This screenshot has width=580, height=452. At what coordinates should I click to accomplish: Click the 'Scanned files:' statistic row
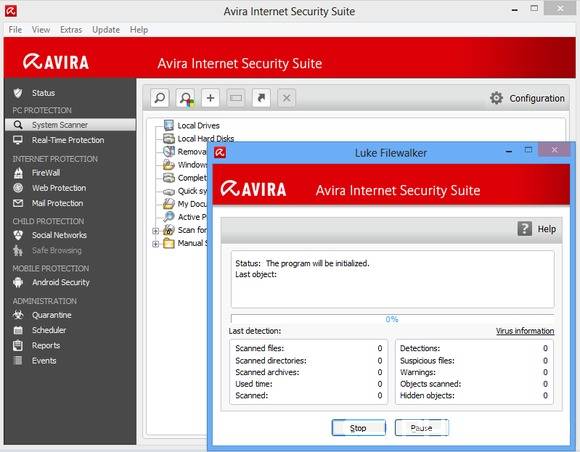[x=309, y=348]
